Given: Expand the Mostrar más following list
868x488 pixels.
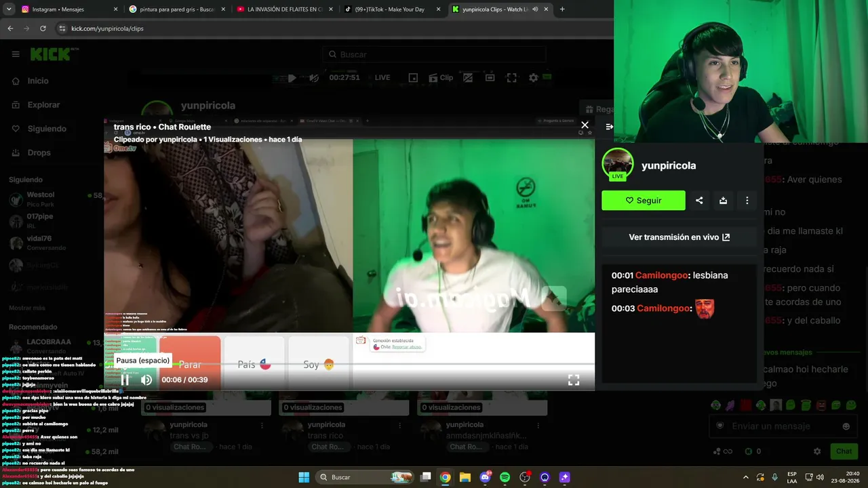Looking at the screenshot, I should click(x=27, y=308).
